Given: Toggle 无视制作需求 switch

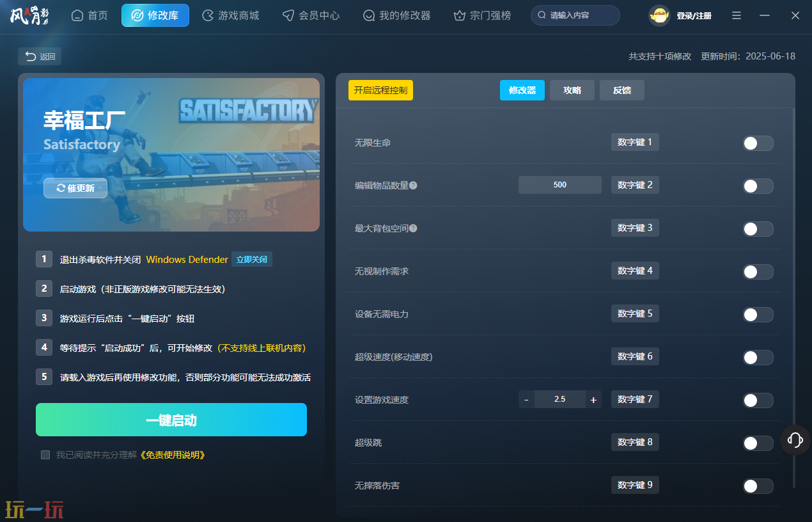Looking at the screenshot, I should click(x=758, y=272).
